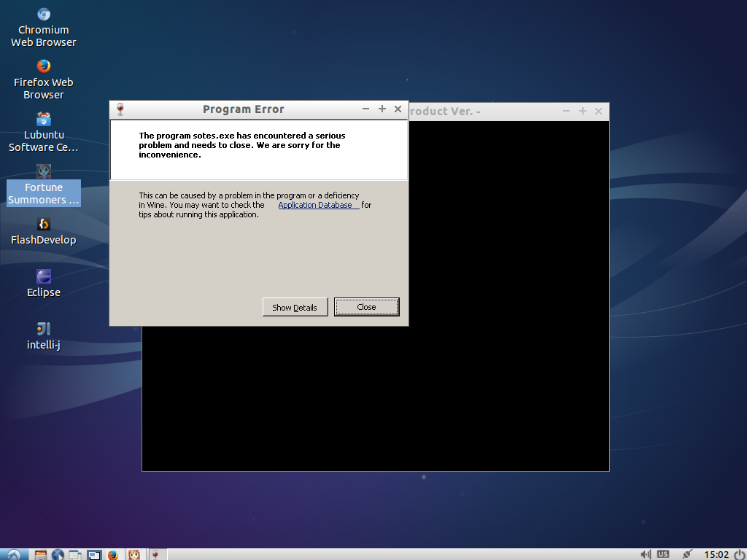Launch the web browser globe icon in taskbar
747x560 pixels.
click(x=58, y=555)
